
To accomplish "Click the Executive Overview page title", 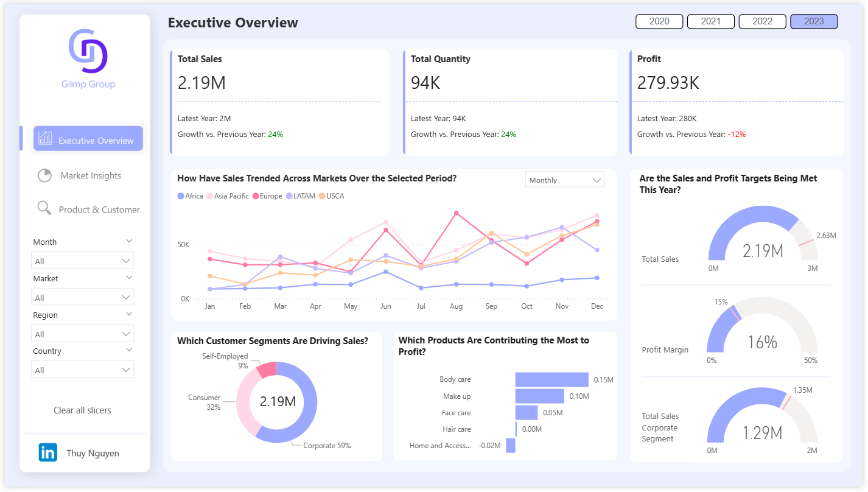I will click(x=233, y=23).
